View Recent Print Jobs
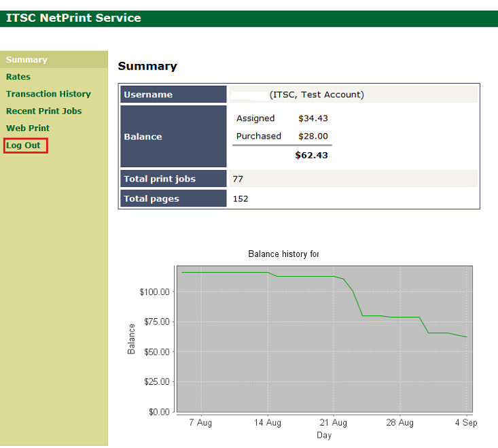Image resolution: width=498 pixels, height=448 pixels. [x=43, y=111]
